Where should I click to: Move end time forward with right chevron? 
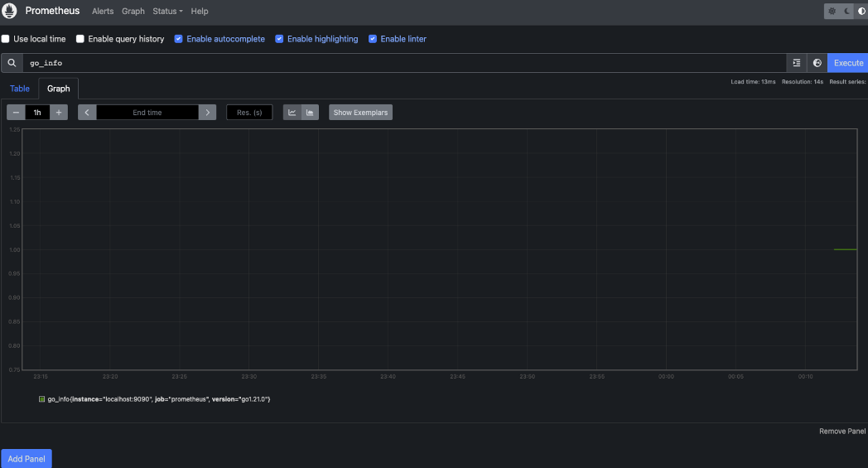pyautogui.click(x=208, y=113)
